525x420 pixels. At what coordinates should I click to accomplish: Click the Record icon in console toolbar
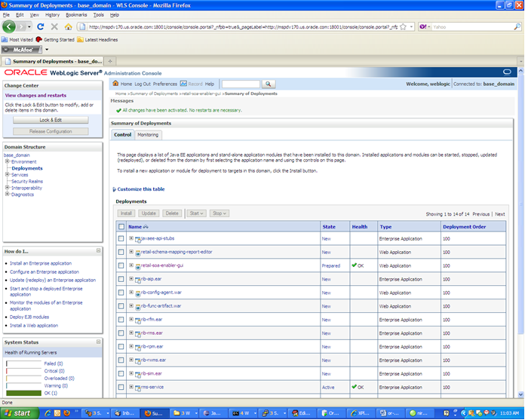[183, 84]
